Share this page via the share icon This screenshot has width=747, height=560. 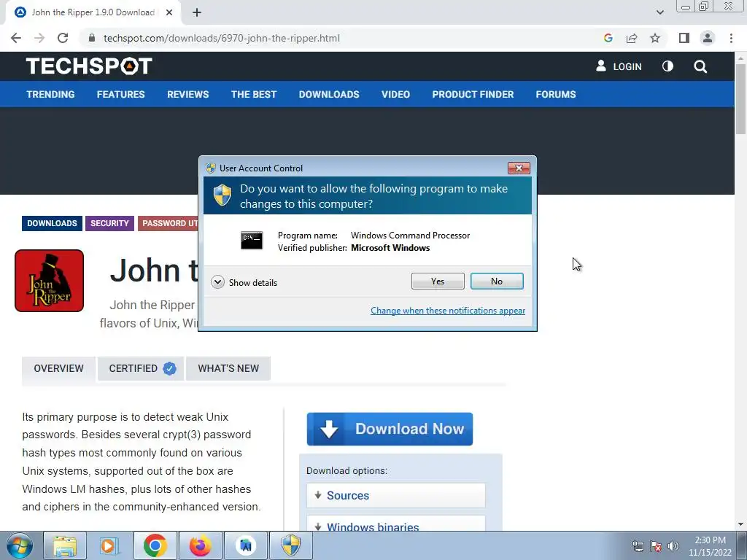pyautogui.click(x=632, y=38)
